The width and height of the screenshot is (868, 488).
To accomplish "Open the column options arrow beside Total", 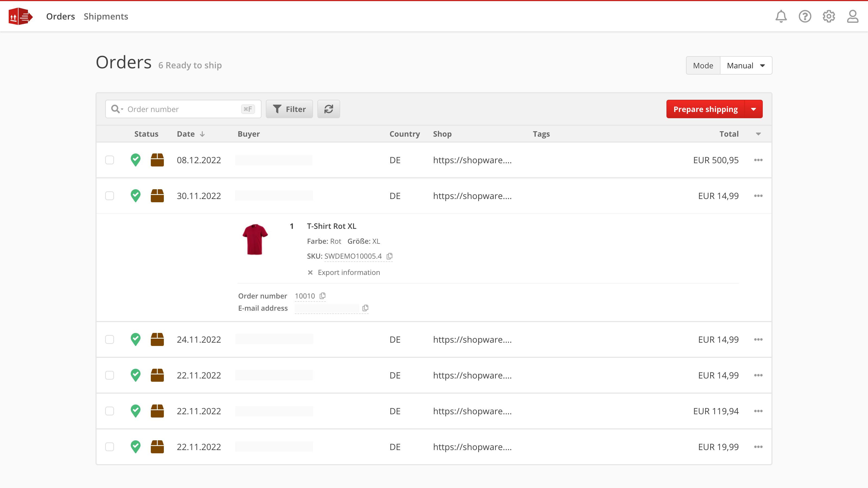I will tap(758, 134).
